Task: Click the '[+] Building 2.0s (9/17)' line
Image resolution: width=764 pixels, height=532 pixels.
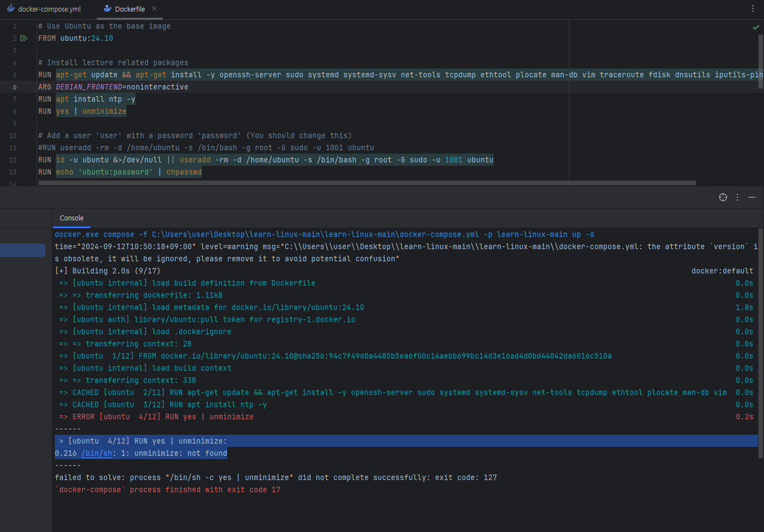Action: [x=108, y=271]
